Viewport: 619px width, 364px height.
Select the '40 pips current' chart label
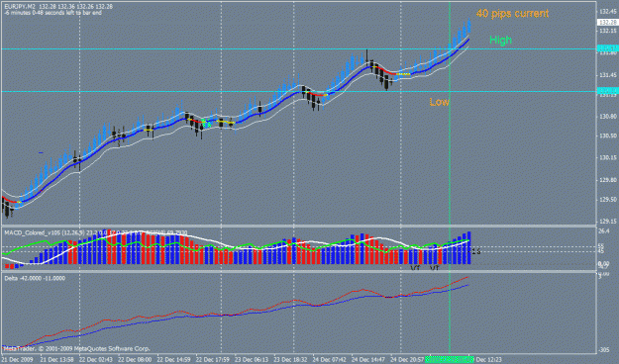tap(512, 14)
